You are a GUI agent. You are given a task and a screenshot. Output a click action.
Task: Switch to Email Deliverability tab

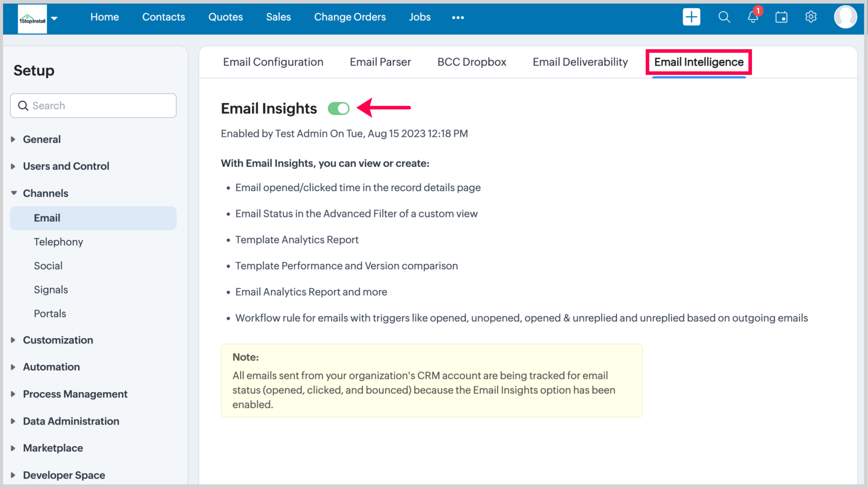pos(580,62)
